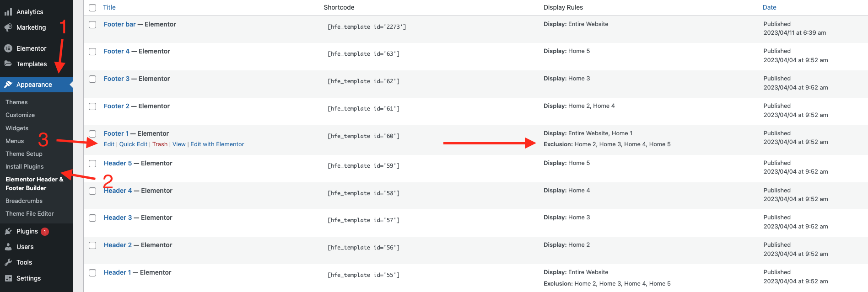Open Themes submenu item
The height and width of the screenshot is (292, 868).
[x=16, y=102]
